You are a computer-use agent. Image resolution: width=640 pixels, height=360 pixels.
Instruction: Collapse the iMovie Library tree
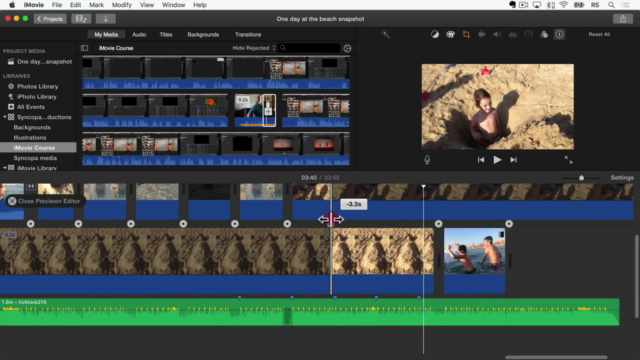[5, 168]
